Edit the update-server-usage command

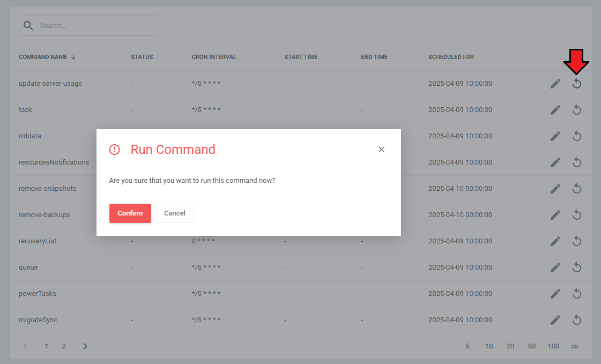(555, 84)
